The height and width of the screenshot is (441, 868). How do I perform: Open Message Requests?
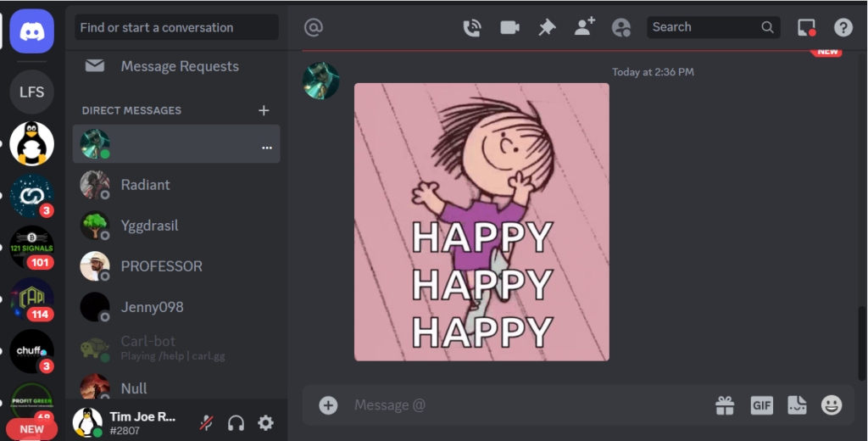[176, 66]
